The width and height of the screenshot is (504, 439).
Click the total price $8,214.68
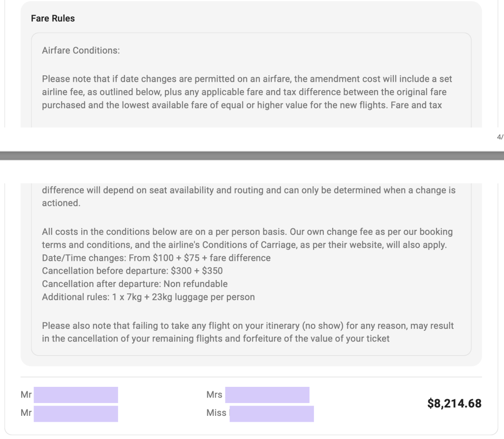pos(454,404)
